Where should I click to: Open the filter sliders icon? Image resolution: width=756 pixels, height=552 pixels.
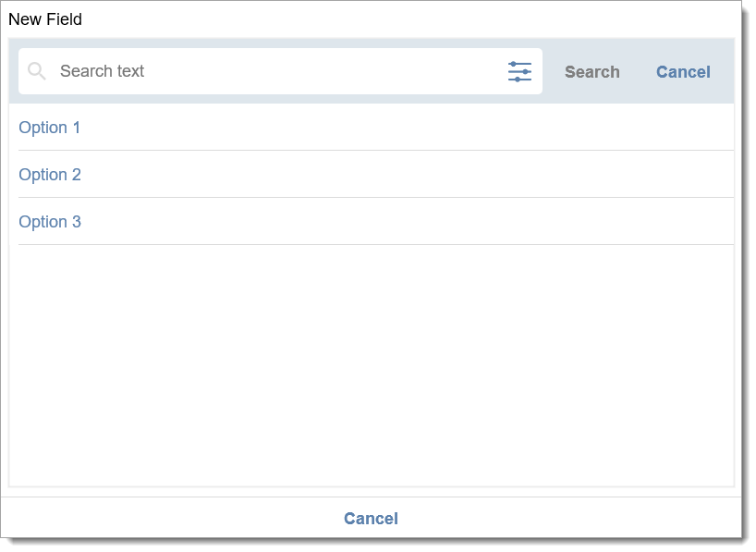519,71
